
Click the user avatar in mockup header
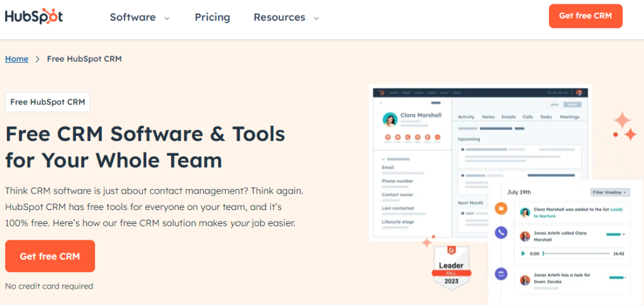[579, 93]
